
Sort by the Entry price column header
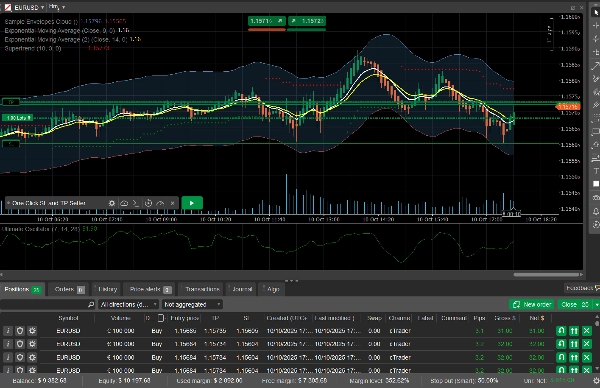(185, 318)
